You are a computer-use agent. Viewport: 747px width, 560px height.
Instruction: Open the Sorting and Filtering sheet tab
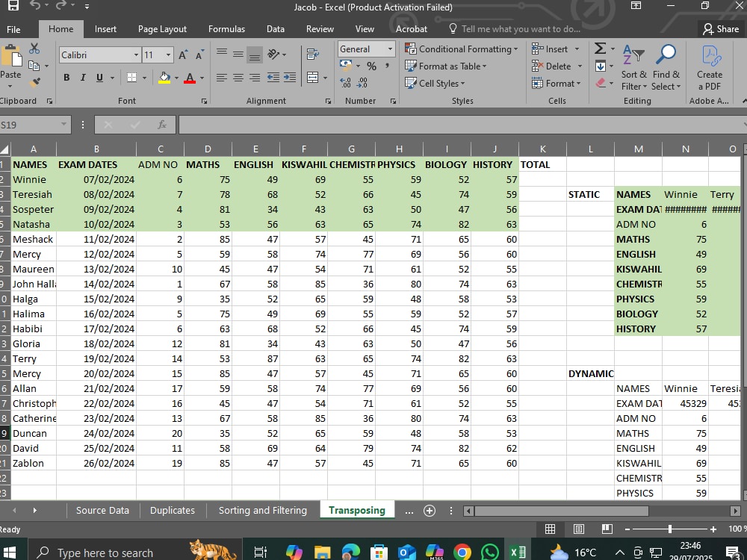point(262,510)
